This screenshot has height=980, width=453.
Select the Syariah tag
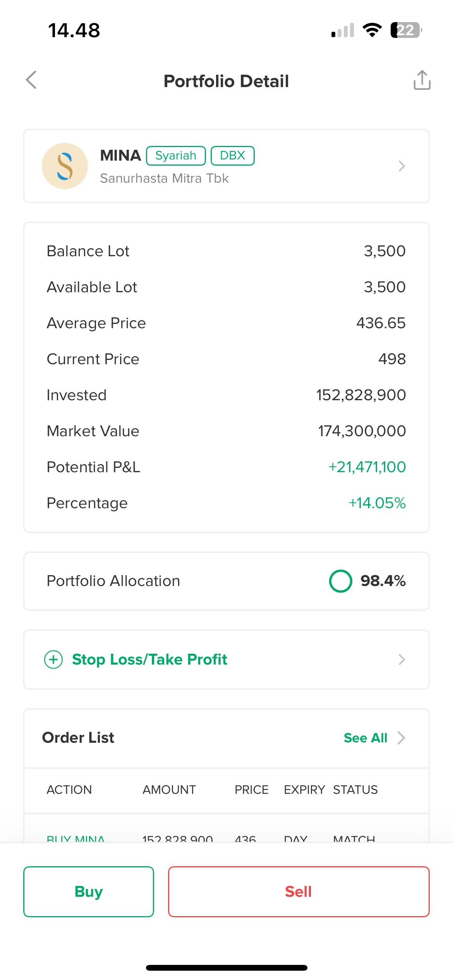pos(176,156)
